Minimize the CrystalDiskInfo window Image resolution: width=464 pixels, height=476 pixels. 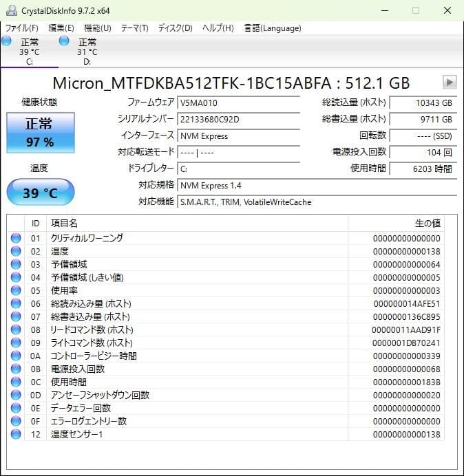(x=385, y=10)
